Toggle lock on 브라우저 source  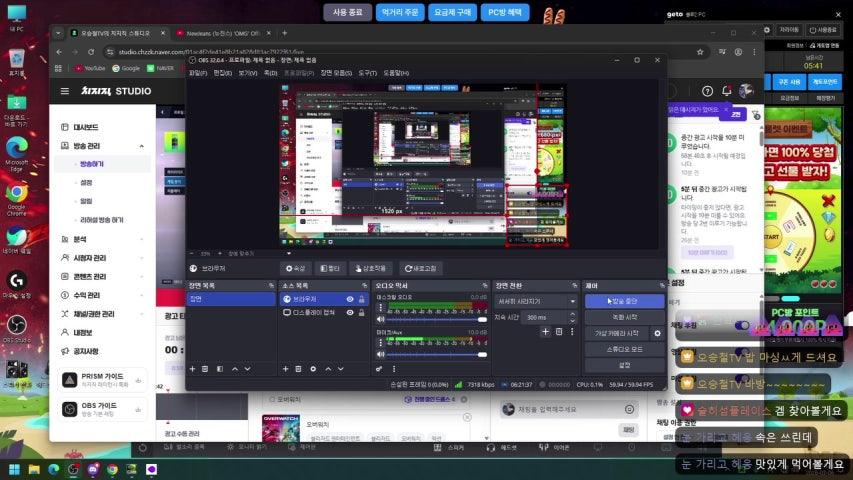pyautogui.click(x=362, y=299)
